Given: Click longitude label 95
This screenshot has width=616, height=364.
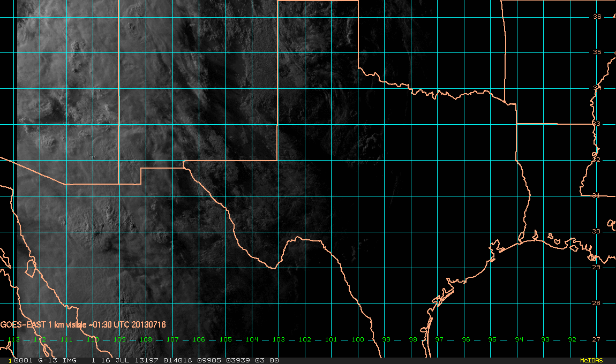Looking at the screenshot, I should click(492, 339).
